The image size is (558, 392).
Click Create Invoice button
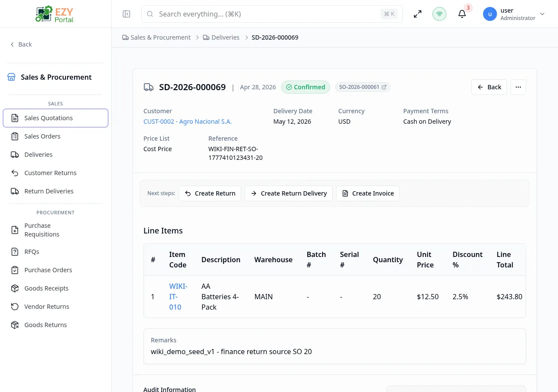(368, 193)
